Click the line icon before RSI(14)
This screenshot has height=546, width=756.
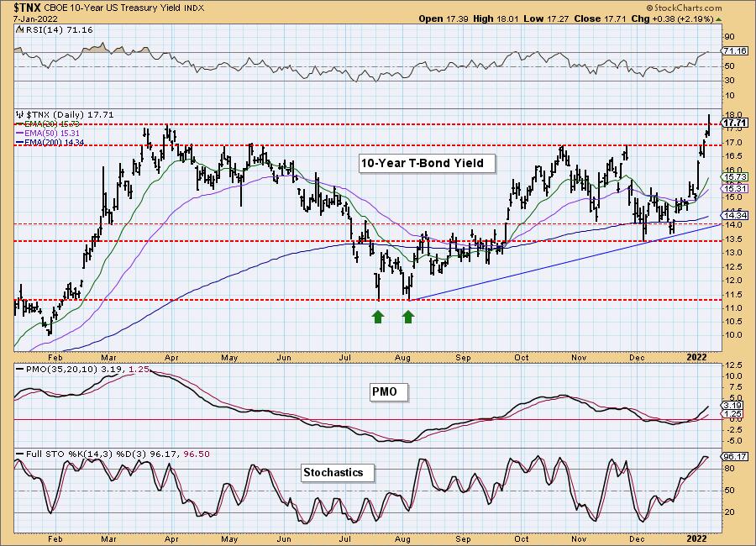(18, 30)
